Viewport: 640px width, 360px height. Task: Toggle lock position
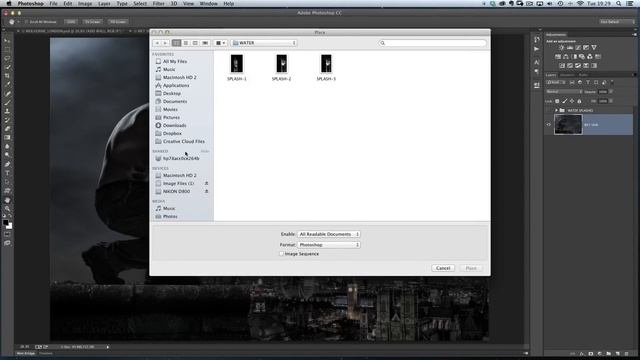(572, 101)
